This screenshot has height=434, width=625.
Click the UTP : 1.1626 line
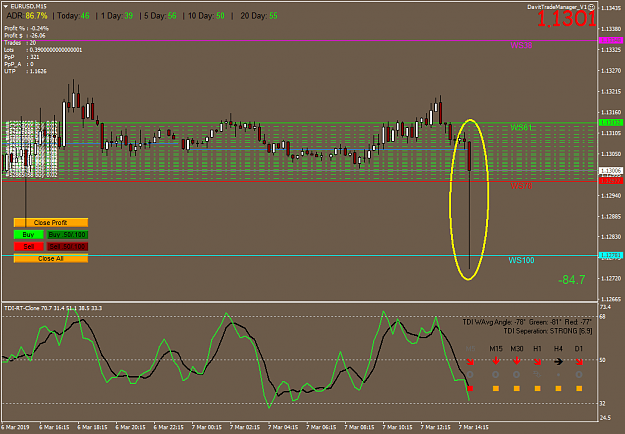pyautogui.click(x=25, y=71)
